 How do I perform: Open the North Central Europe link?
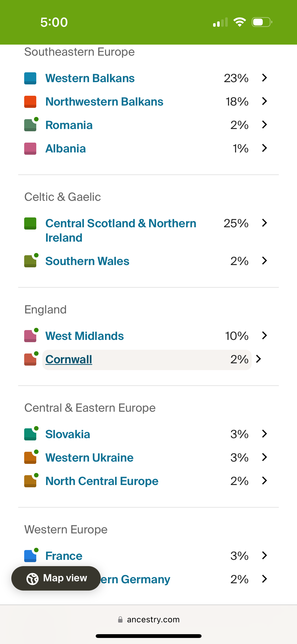pos(102,481)
